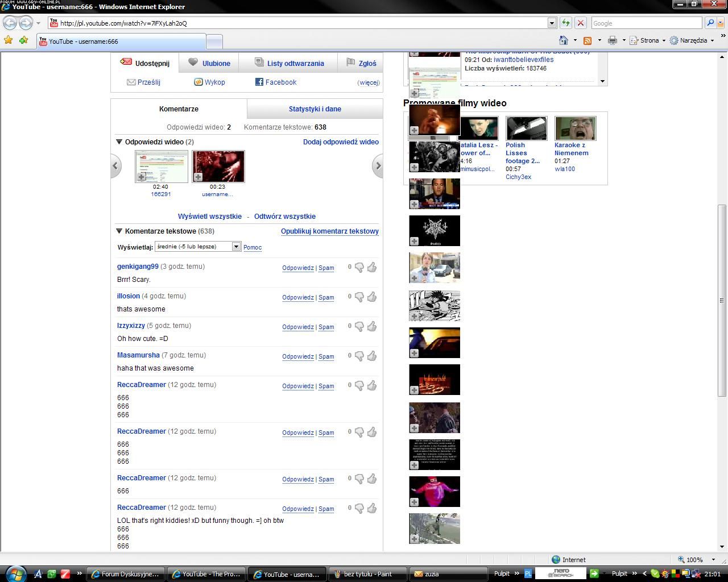Screen dimensions: 728x582
Task: Open the Favorites star icon
Action: [8, 40]
